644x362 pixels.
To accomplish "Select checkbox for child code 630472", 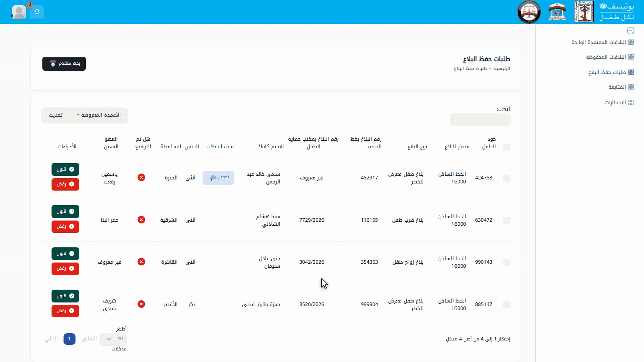I will [507, 220].
